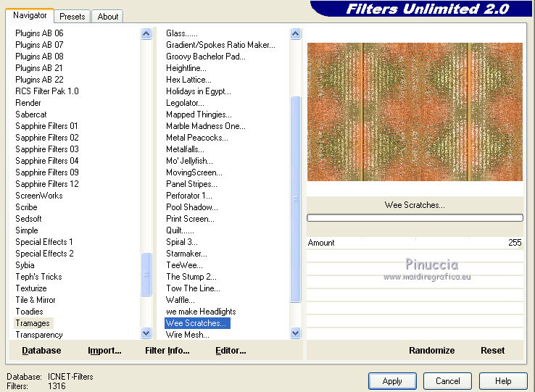Choose Wire Mesh... filter
Screen dimensions: 535x392
pos(188,335)
